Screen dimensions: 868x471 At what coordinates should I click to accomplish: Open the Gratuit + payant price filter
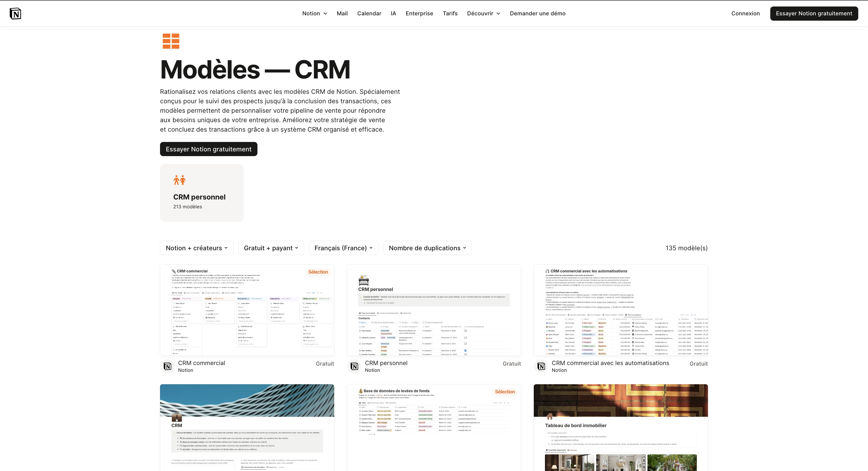[x=271, y=248]
